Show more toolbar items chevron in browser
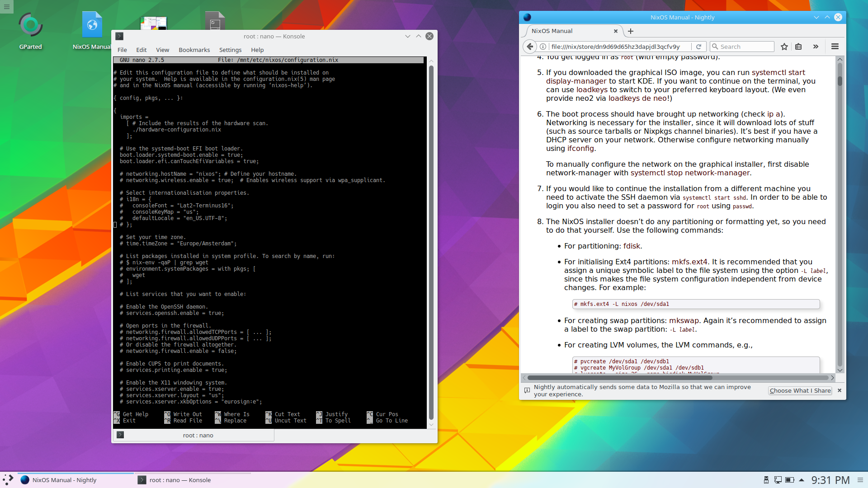 tap(816, 47)
